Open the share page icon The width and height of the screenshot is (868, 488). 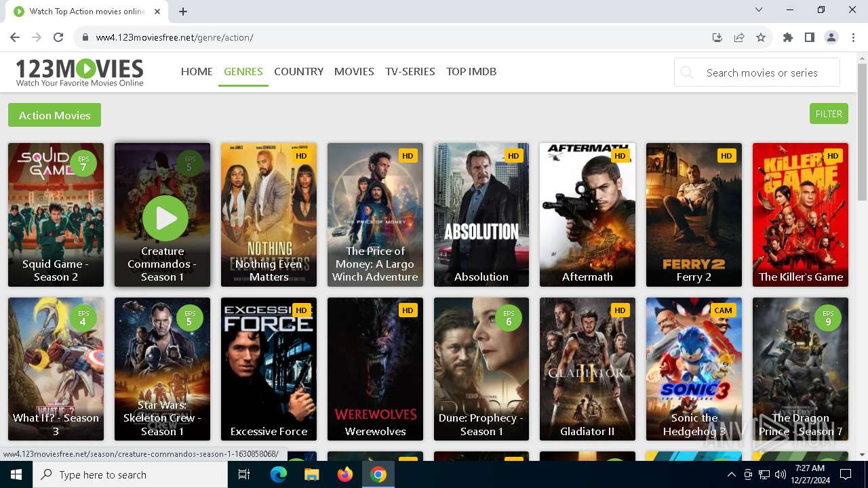[739, 37]
